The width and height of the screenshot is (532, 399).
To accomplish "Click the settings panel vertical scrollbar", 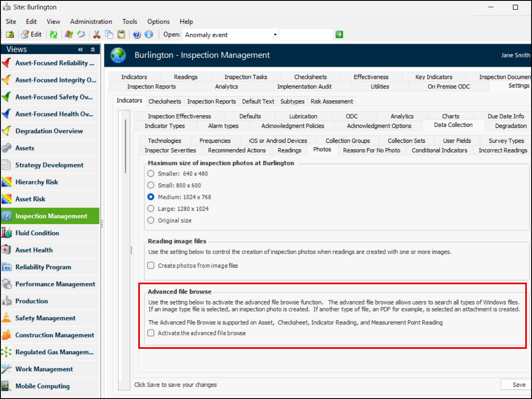I will [x=125, y=147].
